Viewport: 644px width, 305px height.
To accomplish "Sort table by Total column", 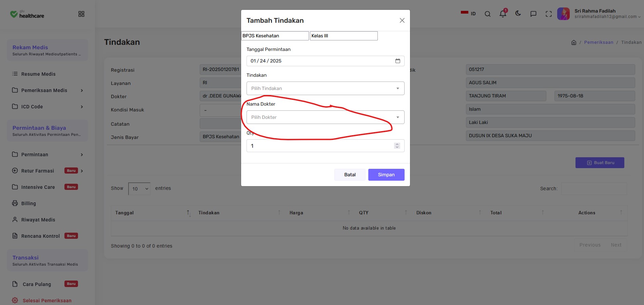I will (x=518, y=213).
